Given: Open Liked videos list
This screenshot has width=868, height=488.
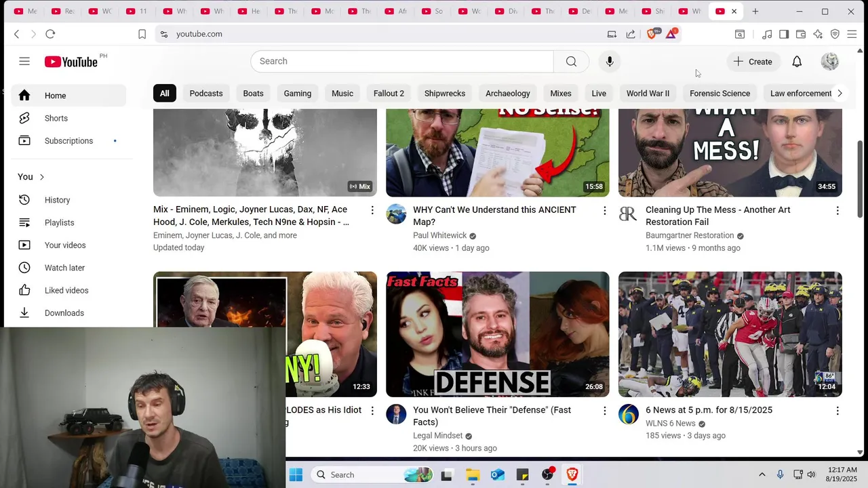Looking at the screenshot, I should pyautogui.click(x=68, y=290).
